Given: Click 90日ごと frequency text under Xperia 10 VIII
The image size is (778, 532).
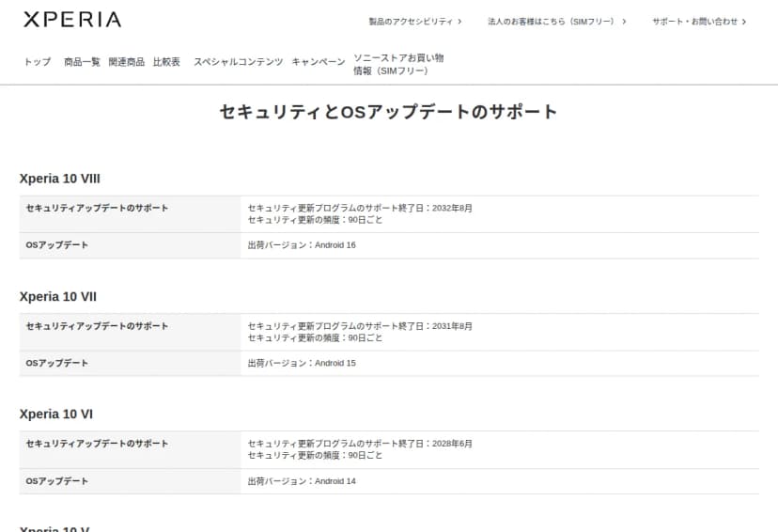Looking at the screenshot, I should pos(366,220).
